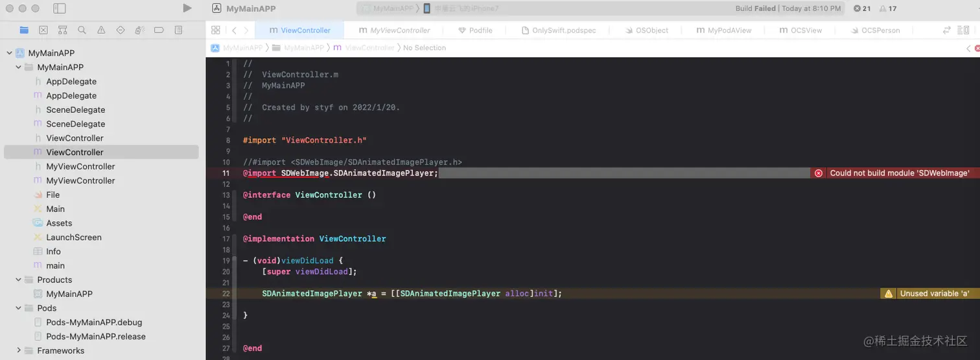
Task: Select the highlighted ViewController (m) file
Action: click(x=101, y=152)
